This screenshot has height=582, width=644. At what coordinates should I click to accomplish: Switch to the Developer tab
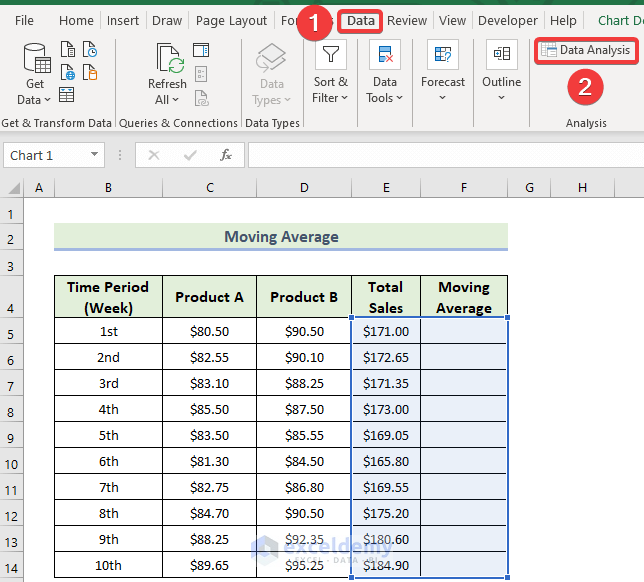[507, 20]
